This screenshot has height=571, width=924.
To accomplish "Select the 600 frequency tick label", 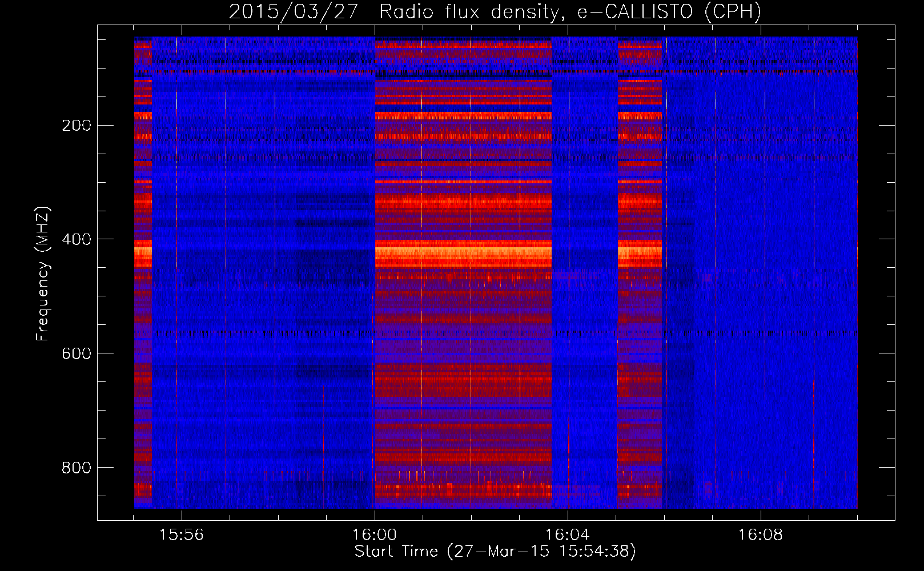I will (77, 354).
